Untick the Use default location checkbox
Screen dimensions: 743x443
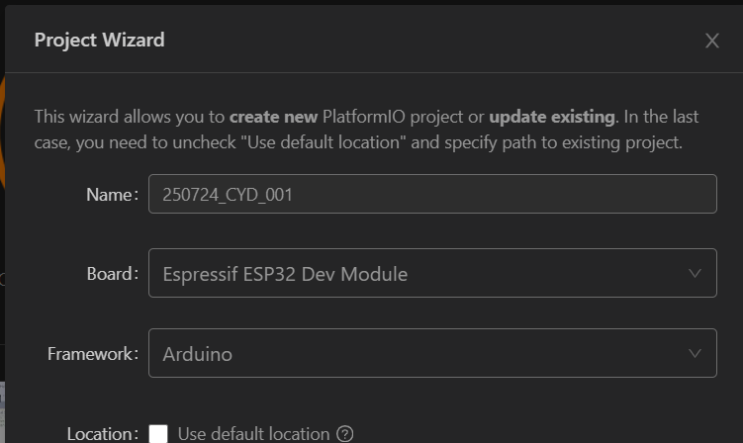point(158,434)
